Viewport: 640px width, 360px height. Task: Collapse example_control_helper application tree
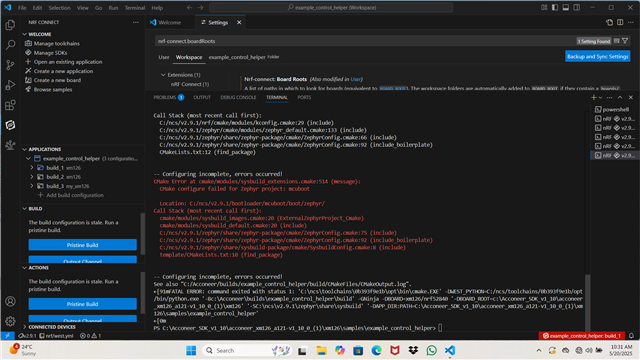[x=29, y=158]
